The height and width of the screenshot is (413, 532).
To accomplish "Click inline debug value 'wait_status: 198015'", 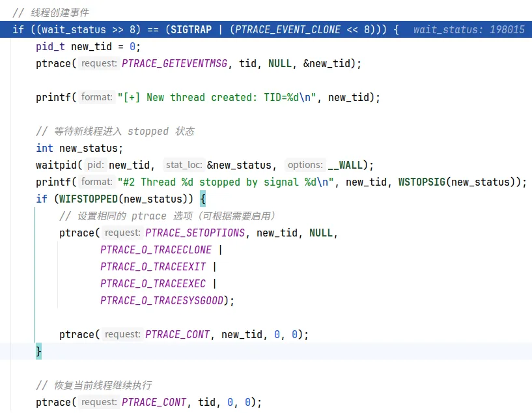I will click(469, 29).
